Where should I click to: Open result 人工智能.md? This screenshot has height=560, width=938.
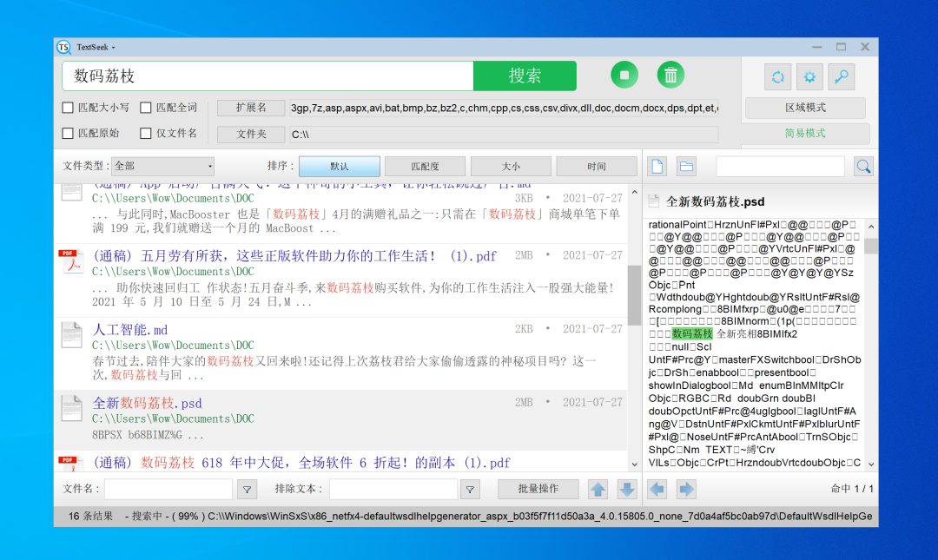pos(129,330)
